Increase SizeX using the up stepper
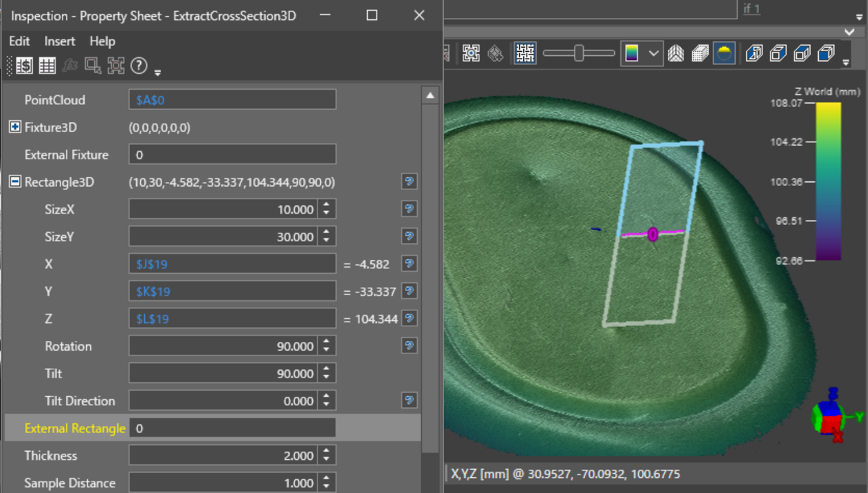The image size is (868, 493). tap(326, 205)
